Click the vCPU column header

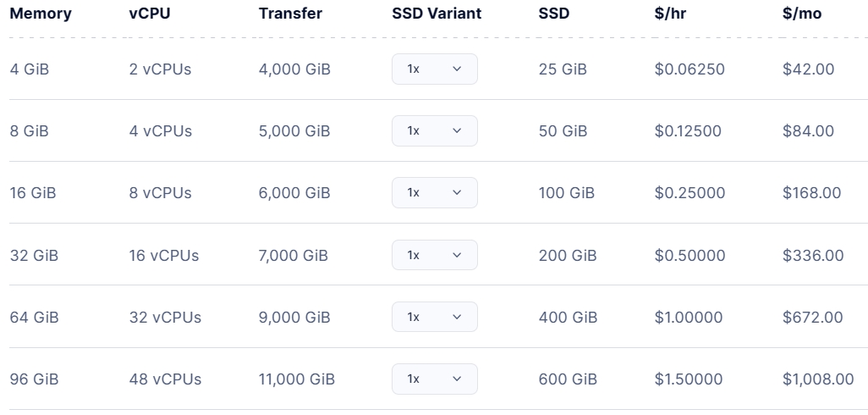(x=150, y=14)
